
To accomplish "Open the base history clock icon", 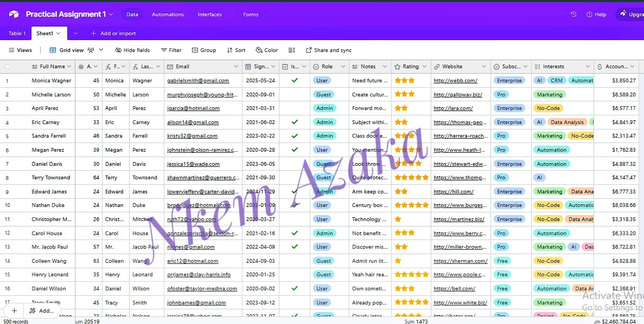I will (x=573, y=14).
